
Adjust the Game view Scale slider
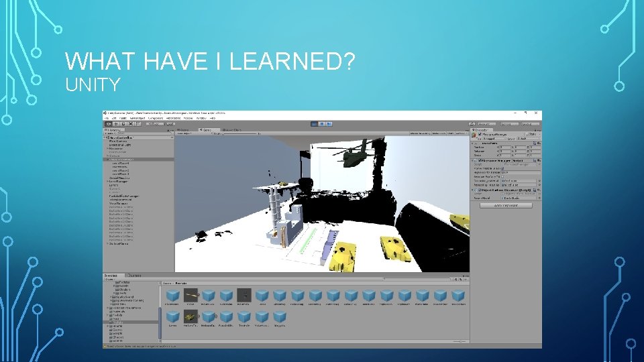(239, 133)
